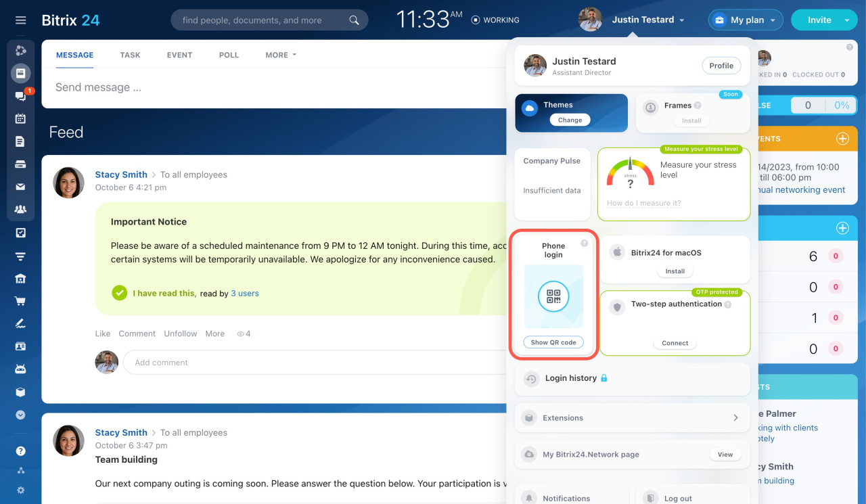Open the e-signature pen sidebar icon
The height and width of the screenshot is (504, 866).
(x=20, y=323)
